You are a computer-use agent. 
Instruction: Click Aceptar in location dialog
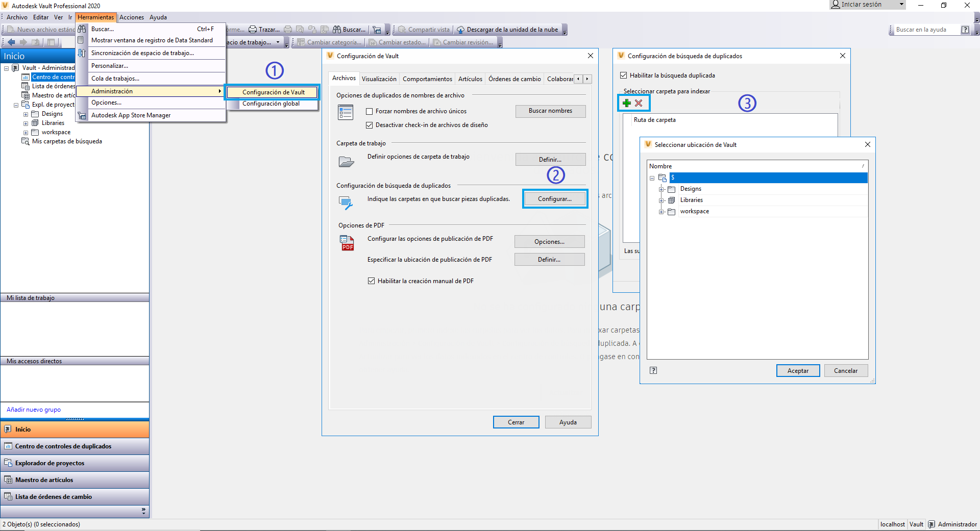[x=798, y=371]
